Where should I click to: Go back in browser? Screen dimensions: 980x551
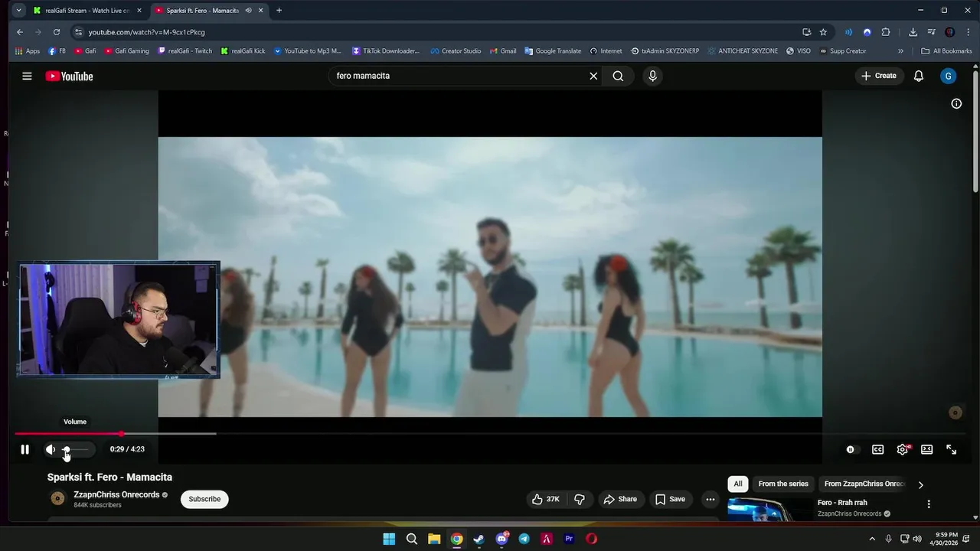pyautogui.click(x=20, y=32)
